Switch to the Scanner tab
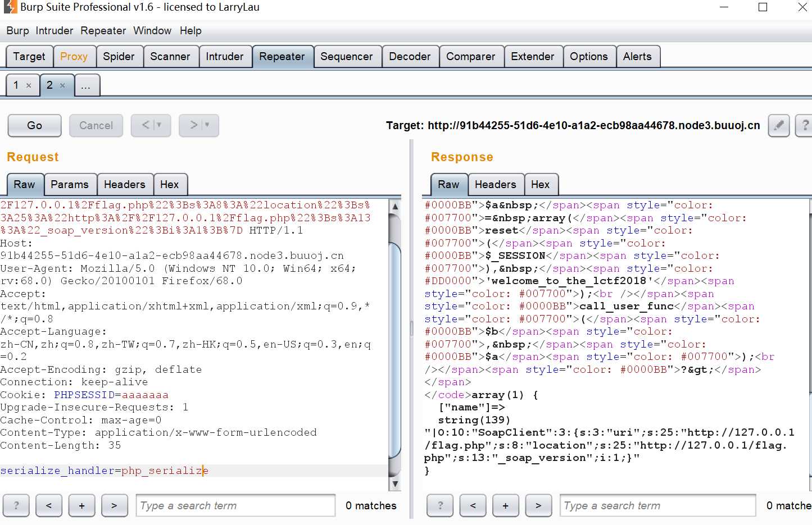 170,57
